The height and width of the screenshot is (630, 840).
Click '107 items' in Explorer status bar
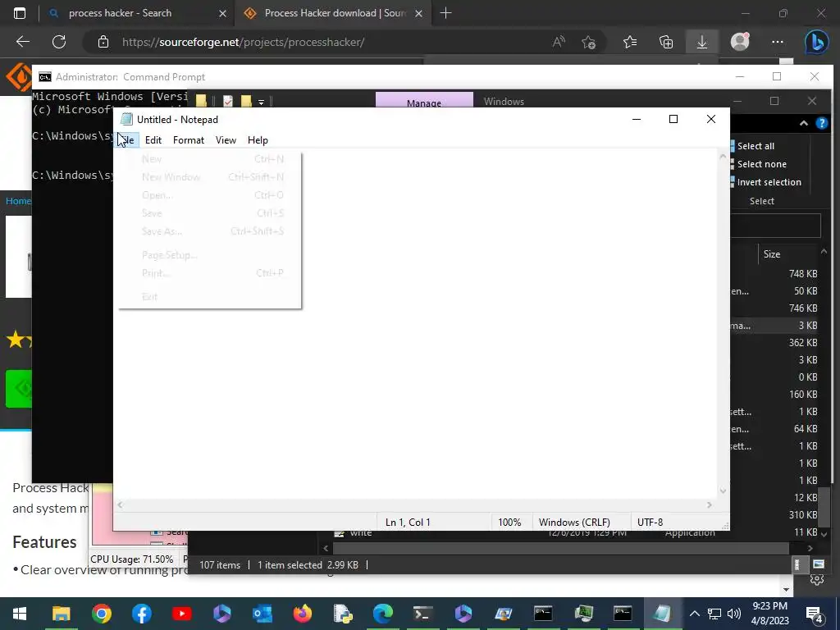[x=220, y=565]
